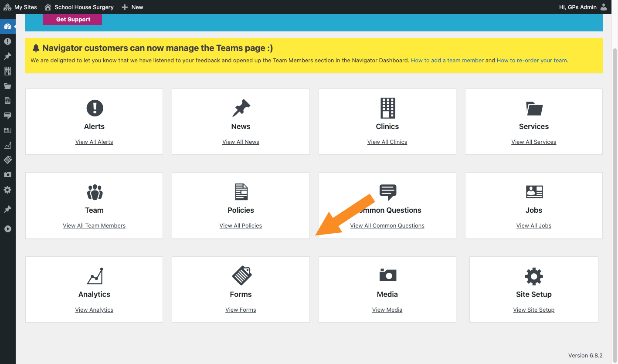Image resolution: width=618 pixels, height=364 pixels.
Task: Open Common Questions from sidebar speech icon
Action: click(x=7, y=116)
